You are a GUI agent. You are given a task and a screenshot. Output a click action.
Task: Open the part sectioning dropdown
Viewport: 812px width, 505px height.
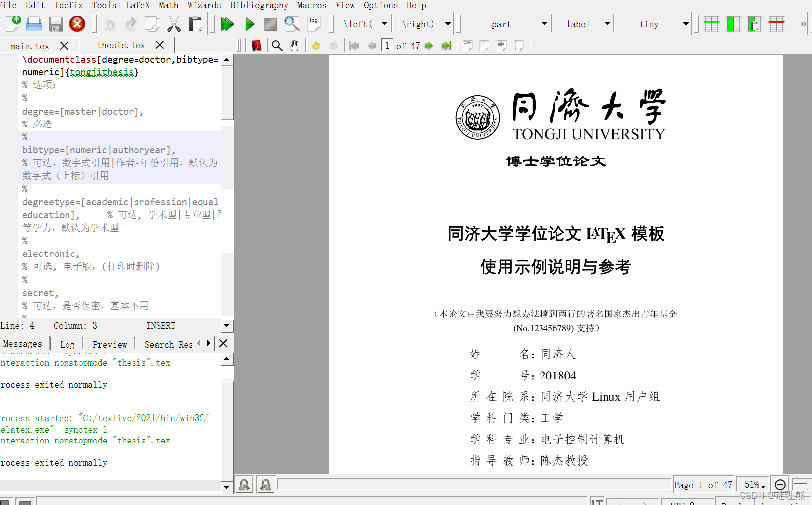[544, 24]
